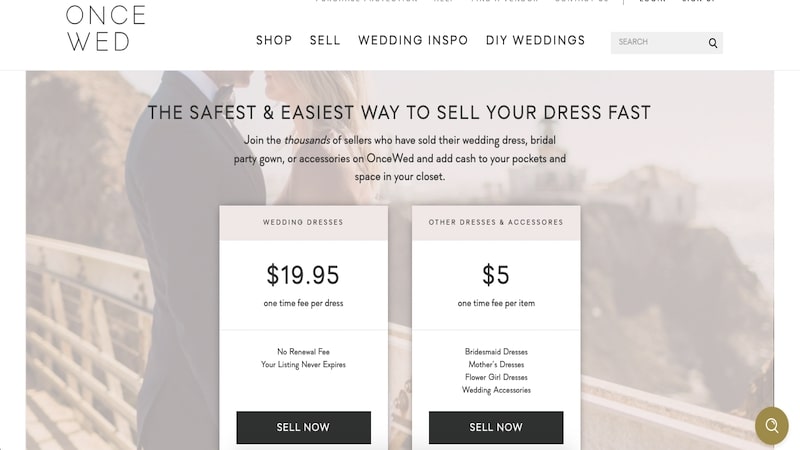This screenshot has width=800, height=450.
Task: Click the No Renewal Fee text
Action: (304, 352)
